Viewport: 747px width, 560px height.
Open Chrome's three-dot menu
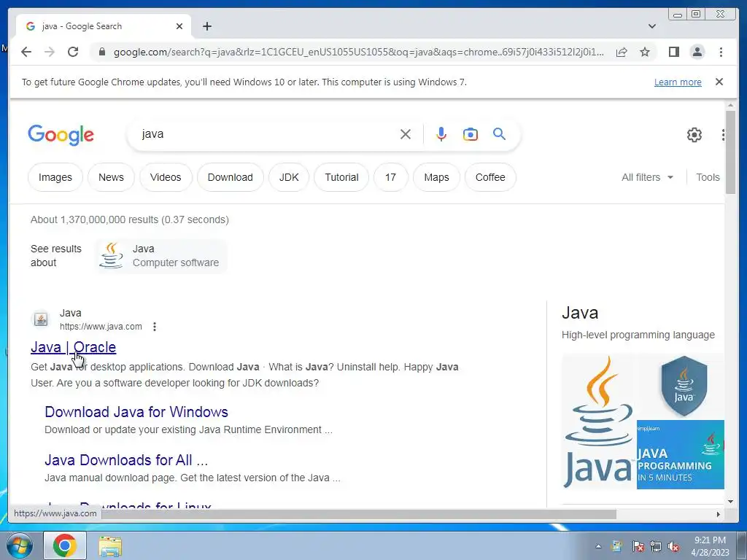pos(721,52)
